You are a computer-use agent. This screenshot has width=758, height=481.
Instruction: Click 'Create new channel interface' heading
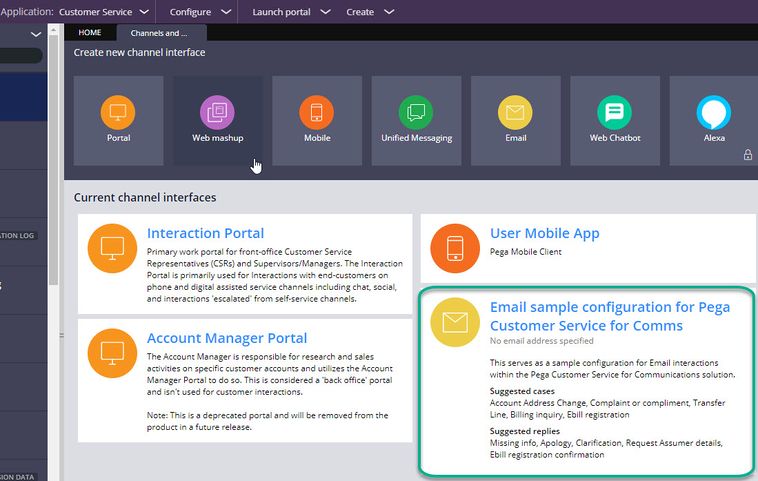pos(139,52)
